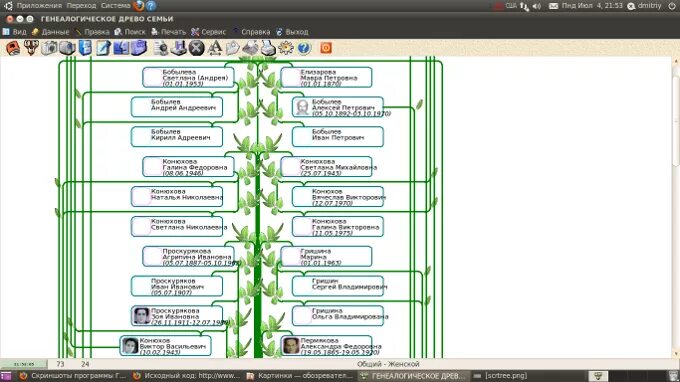Screen dimensions: 680x382
Task: Click the blue Finder-face toolbar icon
Action: tap(121, 48)
